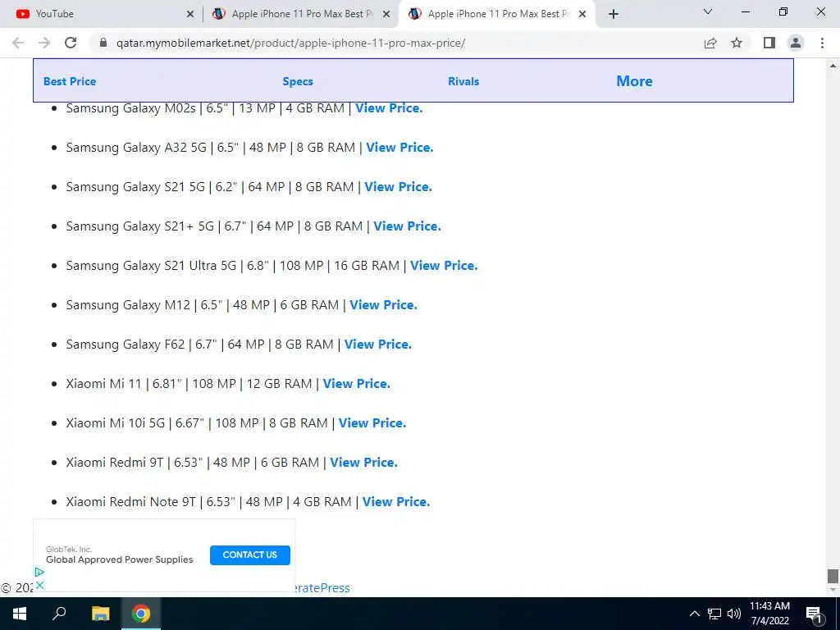View site info via the padlock icon

coord(104,43)
